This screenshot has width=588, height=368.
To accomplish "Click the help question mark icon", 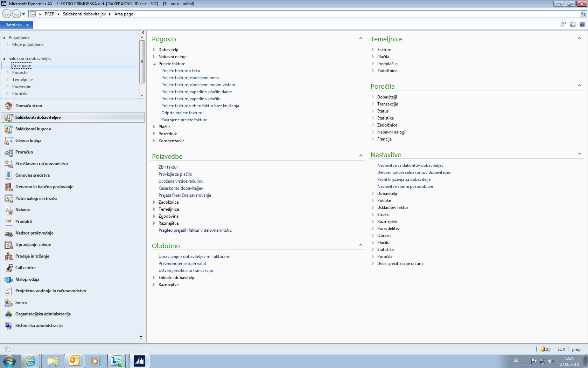I will click(582, 25).
